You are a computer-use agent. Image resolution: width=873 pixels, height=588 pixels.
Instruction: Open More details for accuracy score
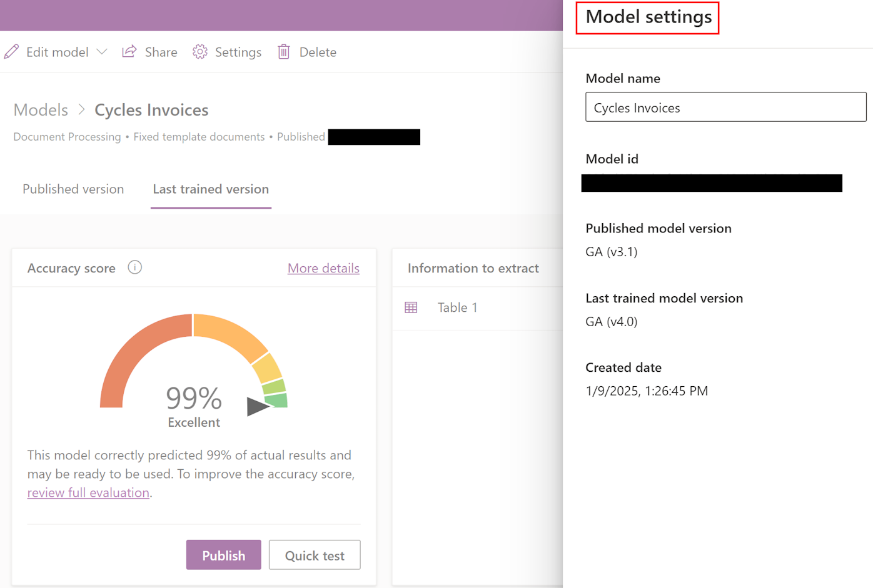[323, 268]
